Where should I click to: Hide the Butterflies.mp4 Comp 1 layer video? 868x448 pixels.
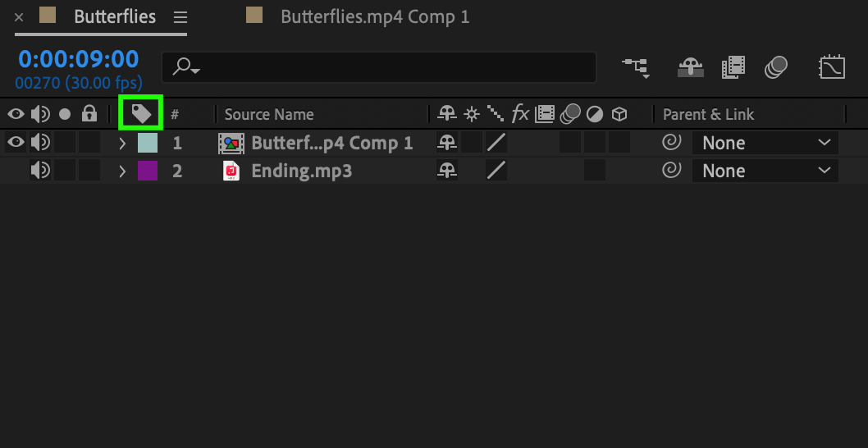pos(16,143)
